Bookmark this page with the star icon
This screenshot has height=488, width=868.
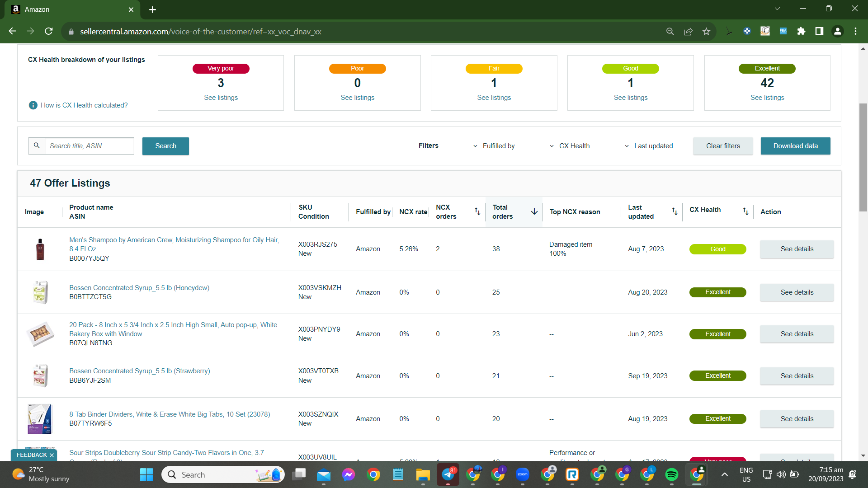(x=706, y=32)
